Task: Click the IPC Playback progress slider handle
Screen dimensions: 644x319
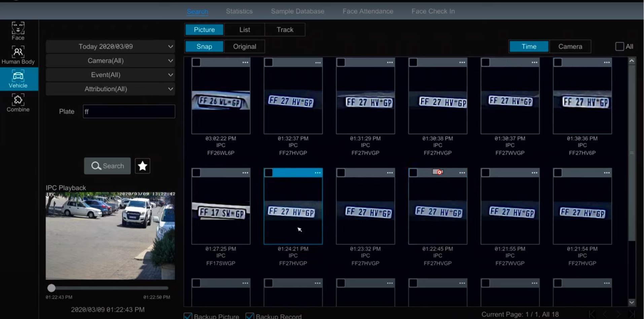Action: pyautogui.click(x=51, y=288)
